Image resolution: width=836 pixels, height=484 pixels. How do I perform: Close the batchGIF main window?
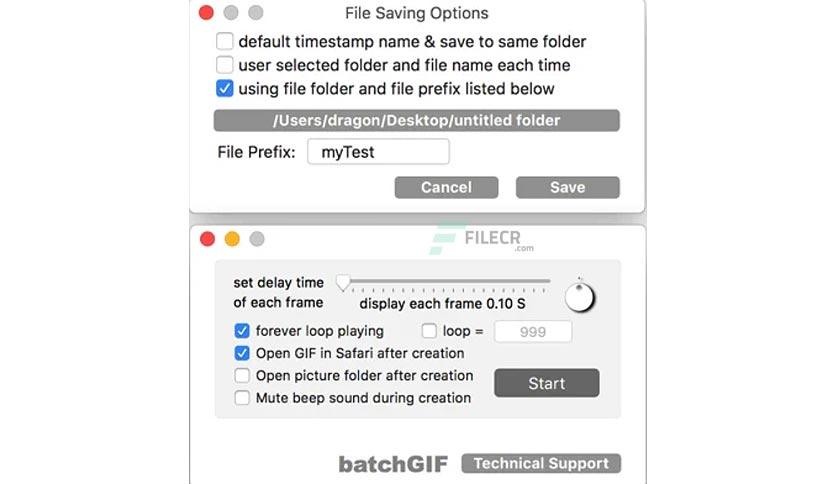click(x=207, y=239)
